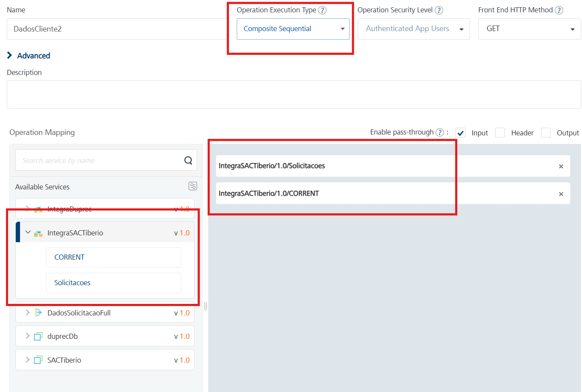Click help icon next to Enable pass-through
The height and width of the screenshot is (392, 582).
click(440, 132)
